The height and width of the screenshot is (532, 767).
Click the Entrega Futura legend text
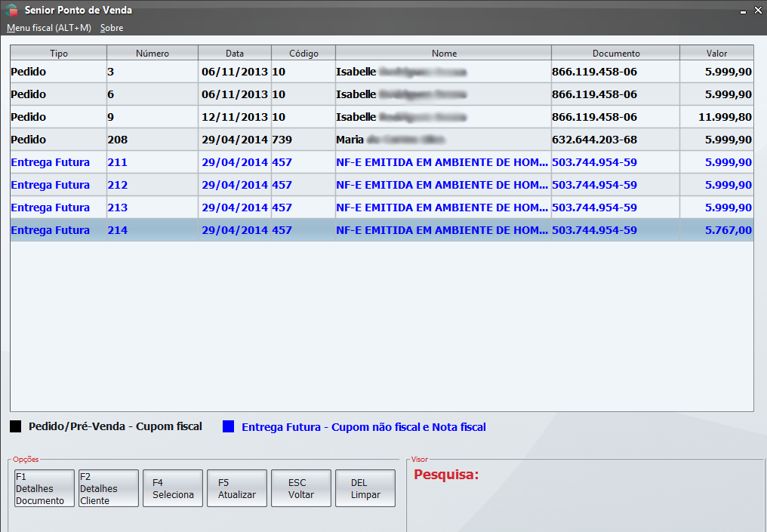click(363, 427)
